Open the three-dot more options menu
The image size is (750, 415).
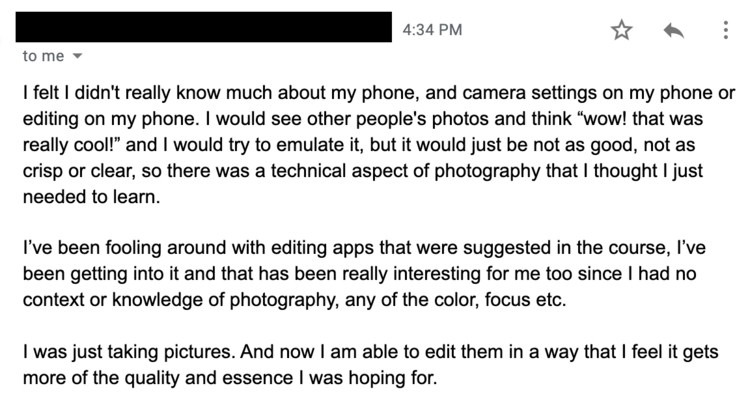724,31
